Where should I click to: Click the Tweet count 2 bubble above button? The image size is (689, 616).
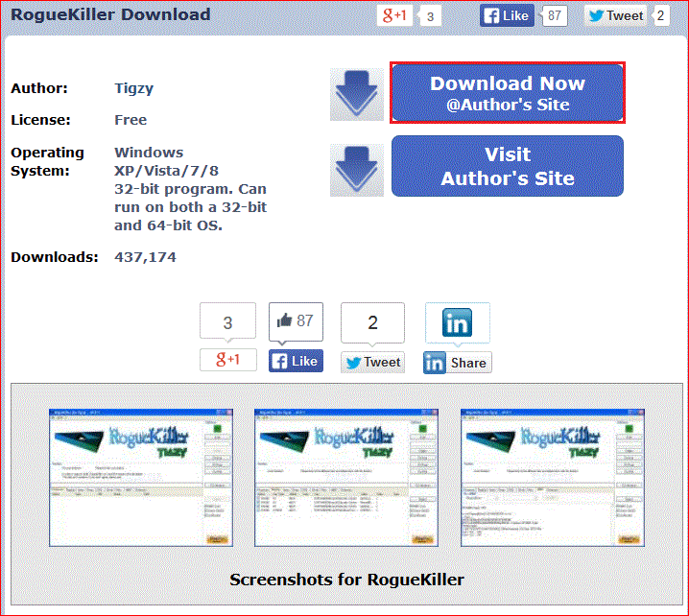(x=372, y=323)
